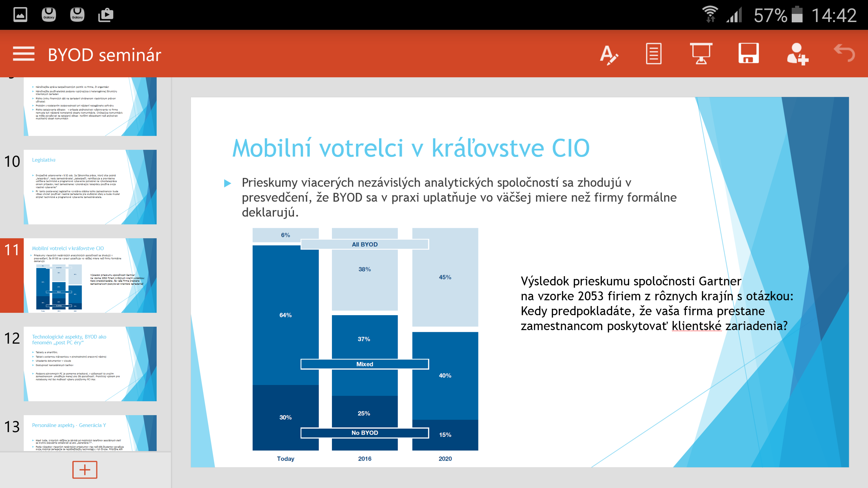Open gallery notification icon in status bar
Screen dimensions: 868x488
click(x=20, y=15)
